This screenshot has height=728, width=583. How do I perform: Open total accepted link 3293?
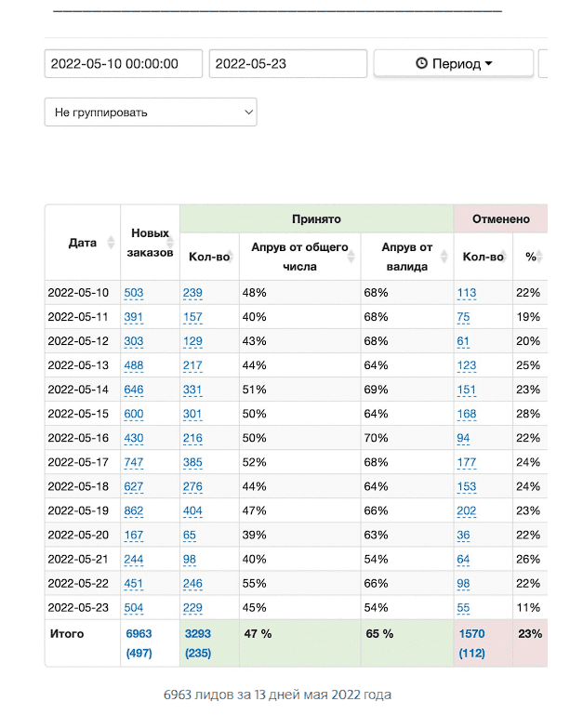tap(199, 633)
